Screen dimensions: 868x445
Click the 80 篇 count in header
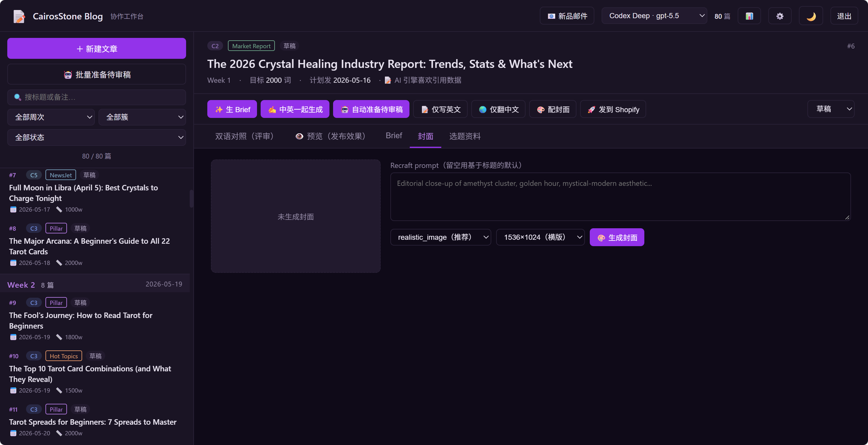(x=723, y=16)
